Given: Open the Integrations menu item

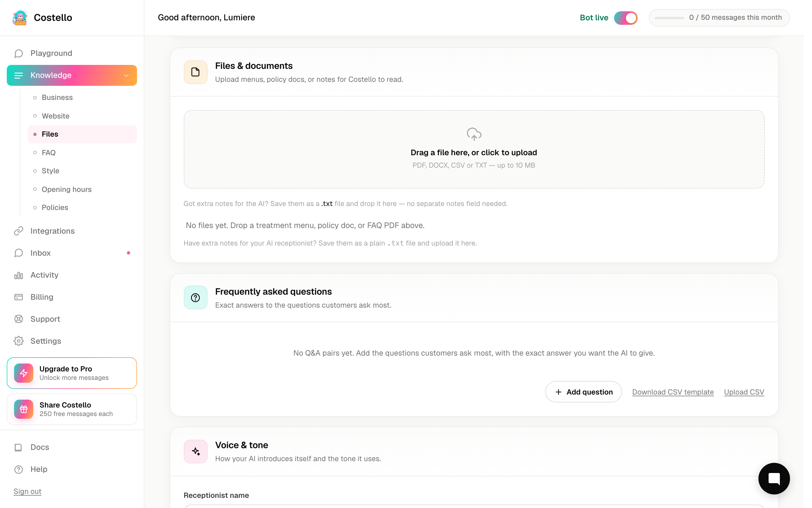Looking at the screenshot, I should coord(72,231).
